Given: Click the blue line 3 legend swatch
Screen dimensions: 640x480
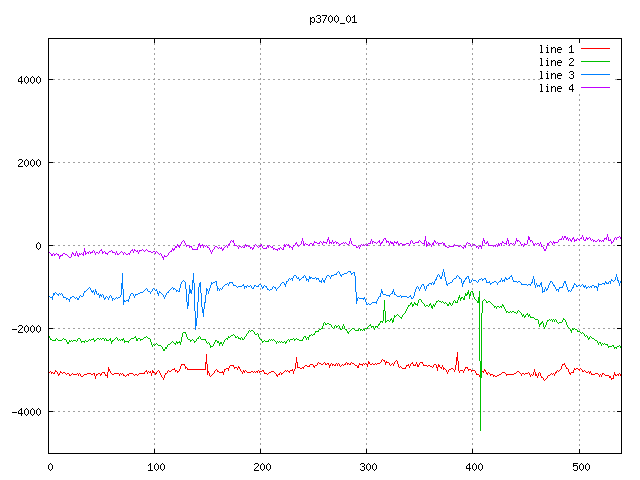Looking at the screenshot, I should pyautogui.click(x=595, y=75).
